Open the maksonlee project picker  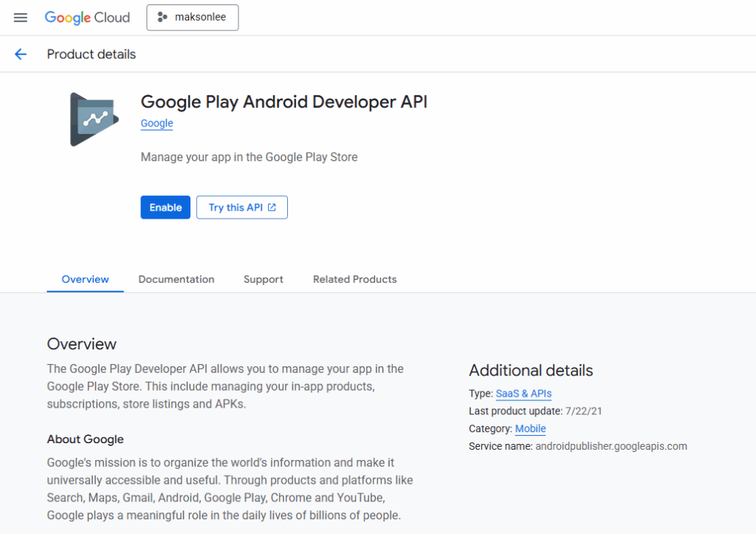point(192,18)
